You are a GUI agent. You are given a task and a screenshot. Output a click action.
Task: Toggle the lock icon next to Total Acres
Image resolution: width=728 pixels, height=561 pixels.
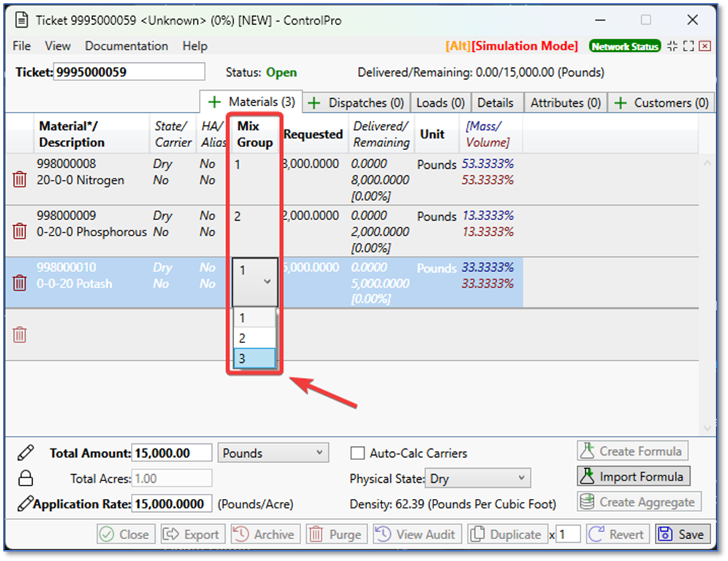click(x=26, y=478)
